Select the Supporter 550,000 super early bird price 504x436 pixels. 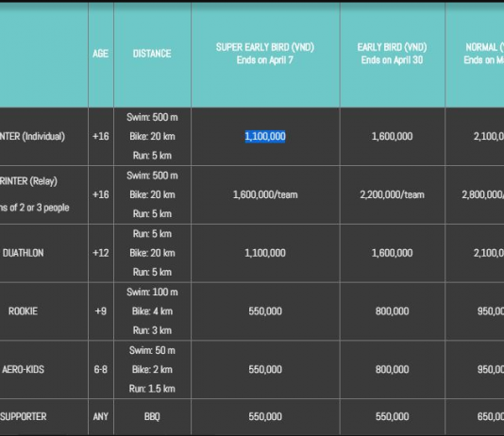(265, 417)
